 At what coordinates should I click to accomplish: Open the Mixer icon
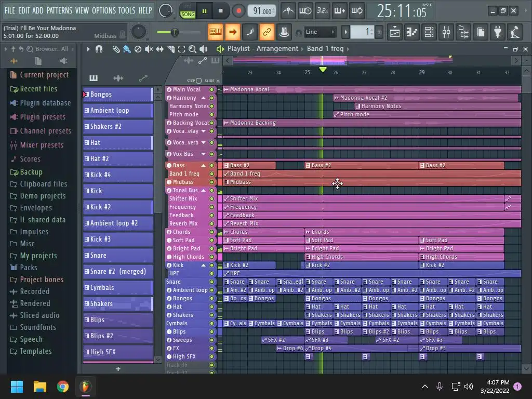click(446, 32)
